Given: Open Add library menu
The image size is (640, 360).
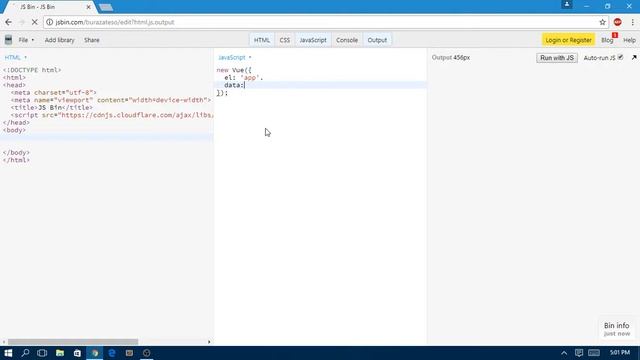Looking at the screenshot, I should [60, 40].
